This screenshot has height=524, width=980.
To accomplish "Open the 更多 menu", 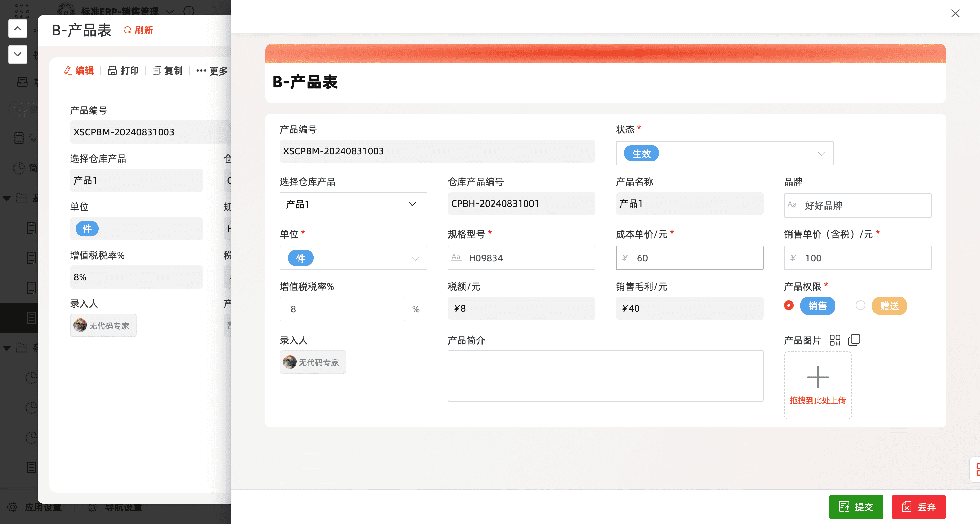I will (x=212, y=71).
